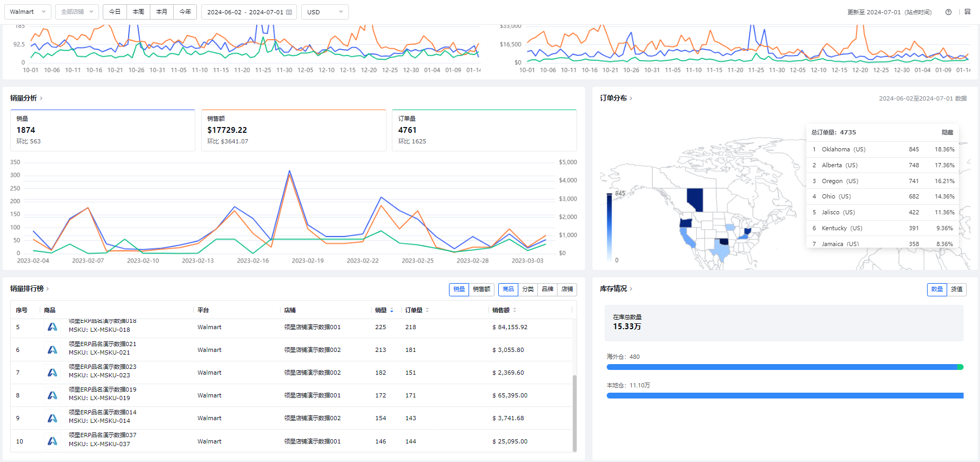Click the 海外仓 inventory progress bar

(x=785, y=367)
